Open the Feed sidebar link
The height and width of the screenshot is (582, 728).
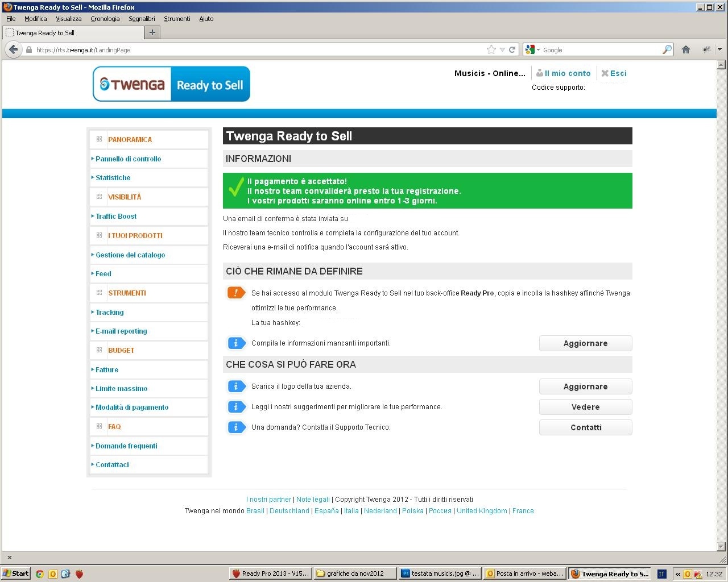tap(103, 273)
